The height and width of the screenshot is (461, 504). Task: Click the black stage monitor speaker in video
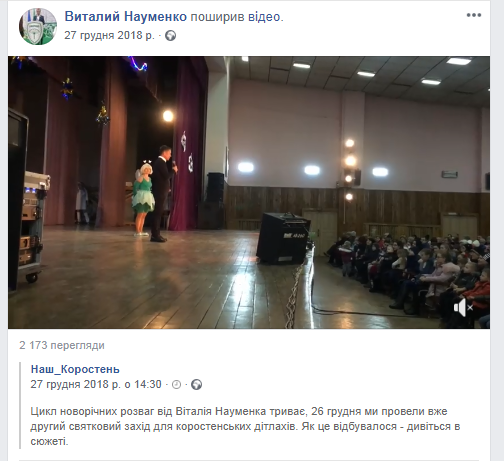(x=284, y=238)
